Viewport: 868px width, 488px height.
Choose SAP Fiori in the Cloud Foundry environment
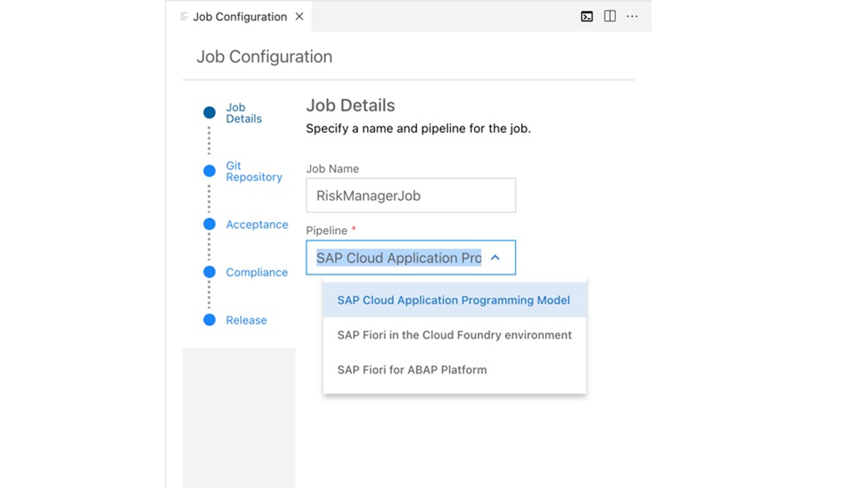tap(455, 335)
